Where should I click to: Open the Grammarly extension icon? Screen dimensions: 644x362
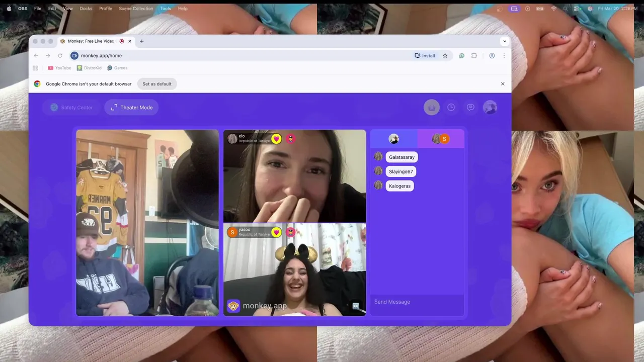tap(462, 56)
